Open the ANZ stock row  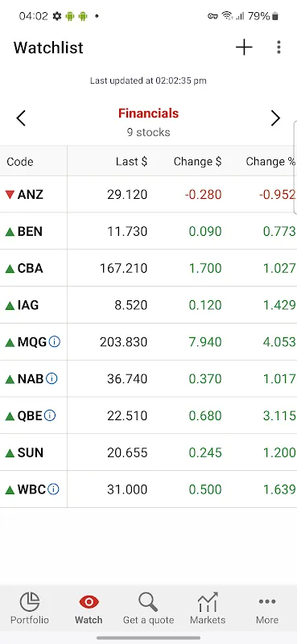click(148, 194)
